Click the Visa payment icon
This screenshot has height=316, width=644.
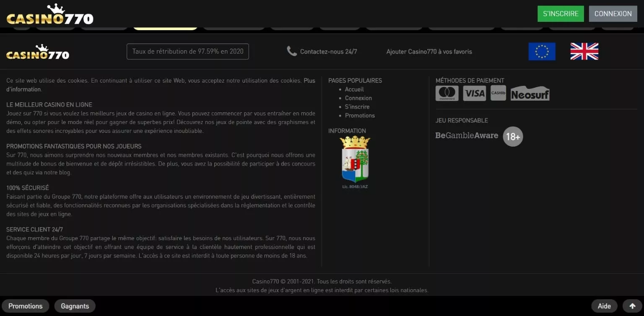(474, 93)
